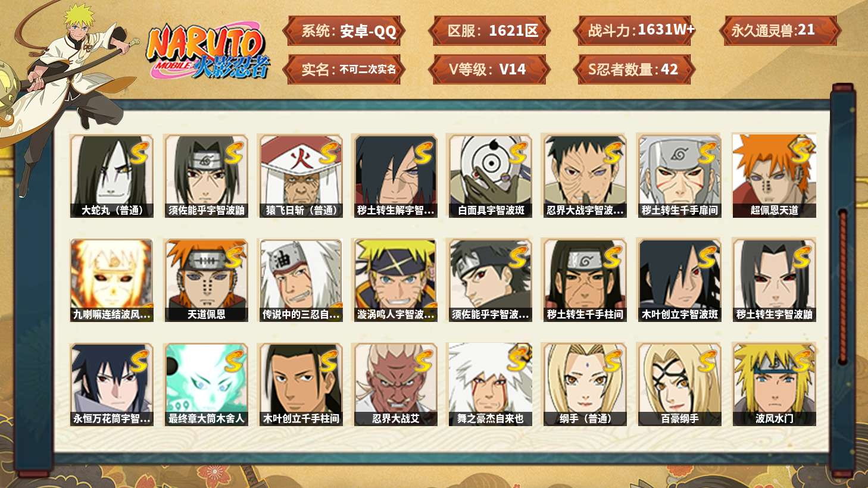Click the 区服: 1621区 server label
The height and width of the screenshot is (488, 868).
point(489,31)
